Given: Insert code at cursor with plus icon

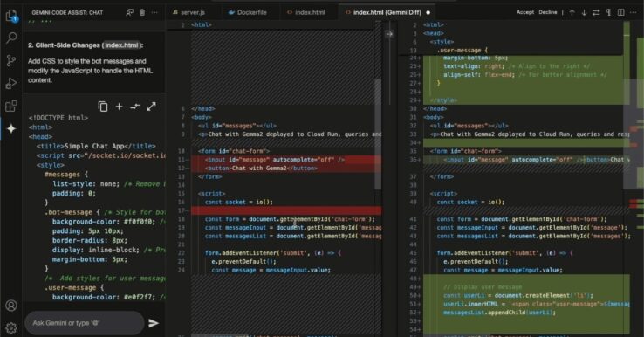Looking at the screenshot, I should click(x=119, y=107).
